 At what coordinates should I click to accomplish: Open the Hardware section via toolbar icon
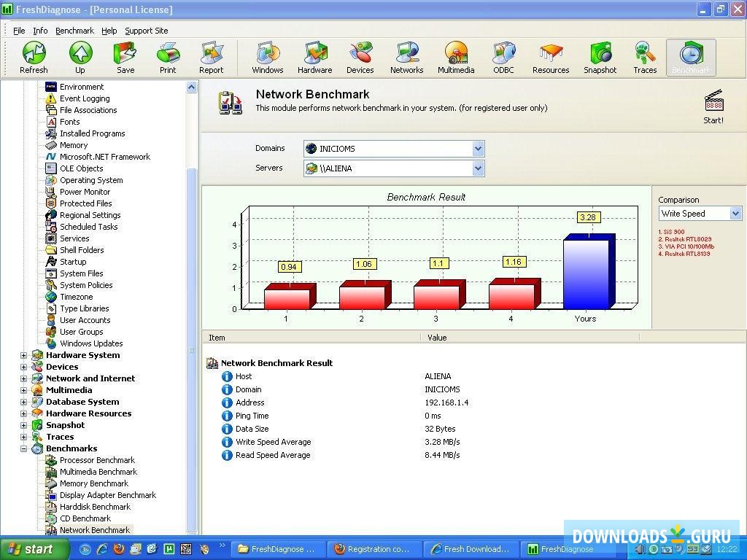click(x=315, y=57)
